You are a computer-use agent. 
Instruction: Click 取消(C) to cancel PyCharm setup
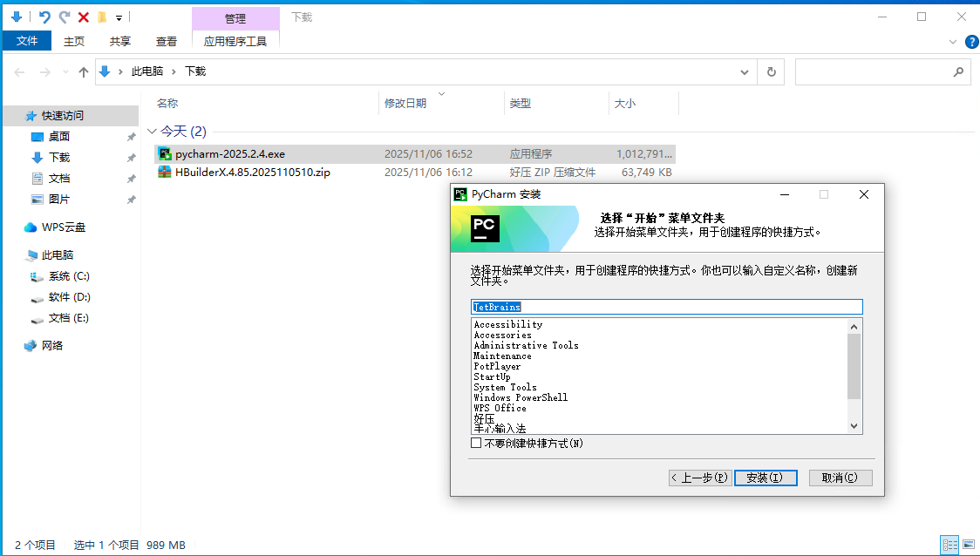[840, 478]
